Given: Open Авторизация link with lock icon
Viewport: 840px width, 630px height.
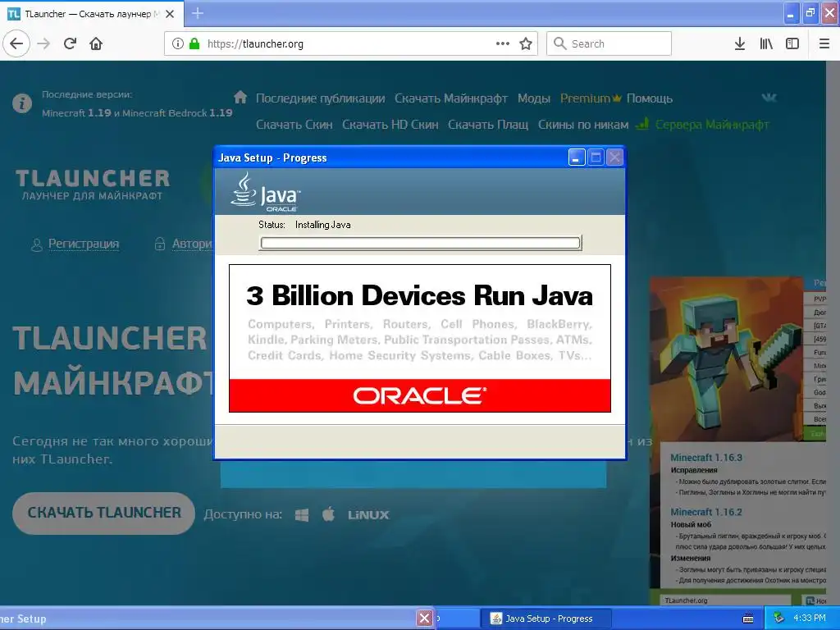Looking at the screenshot, I should [x=183, y=244].
